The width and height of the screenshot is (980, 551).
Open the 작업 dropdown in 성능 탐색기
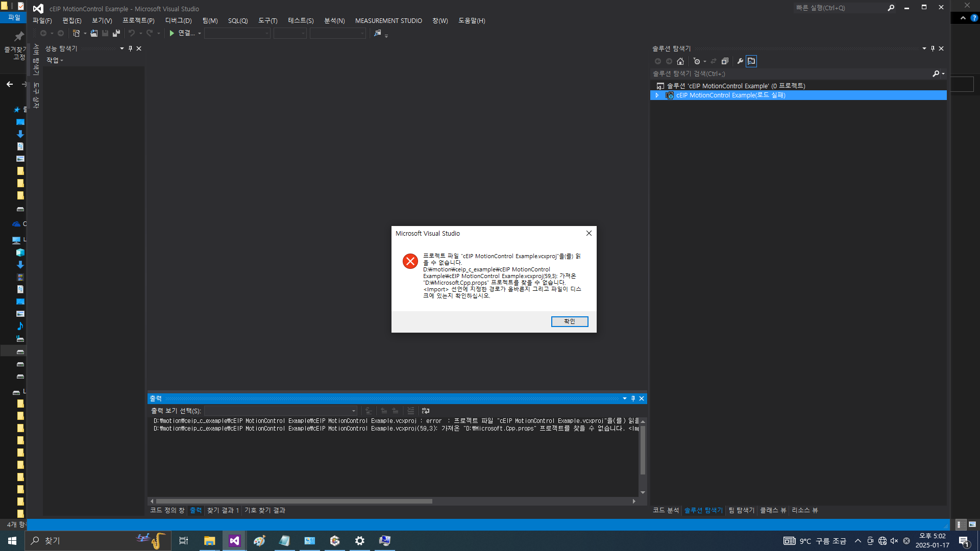pyautogui.click(x=55, y=60)
